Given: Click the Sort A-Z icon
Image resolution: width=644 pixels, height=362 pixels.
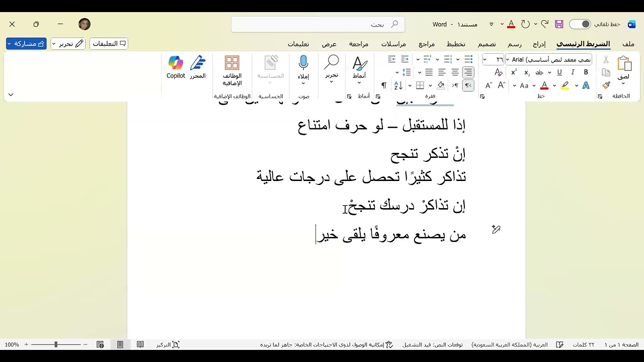Looking at the screenshot, I should click(x=398, y=85).
